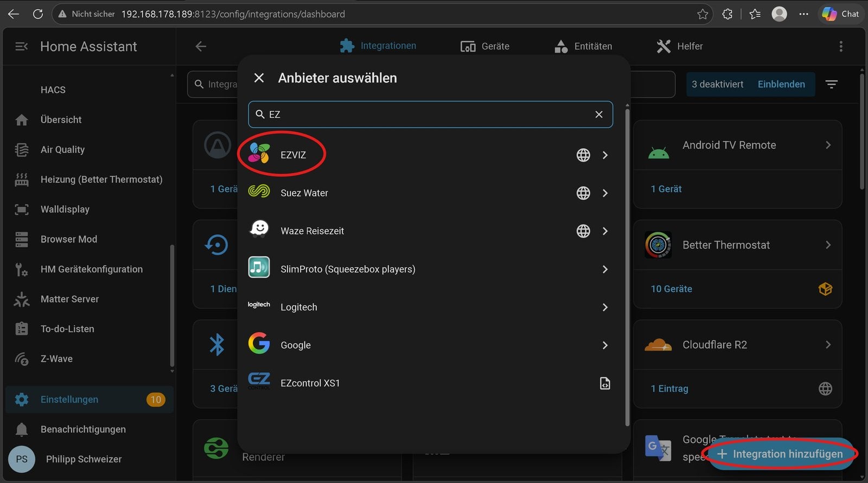Viewport: 868px width, 483px height.
Task: Close the Anbieter auswählen dialog
Action: [x=259, y=78]
